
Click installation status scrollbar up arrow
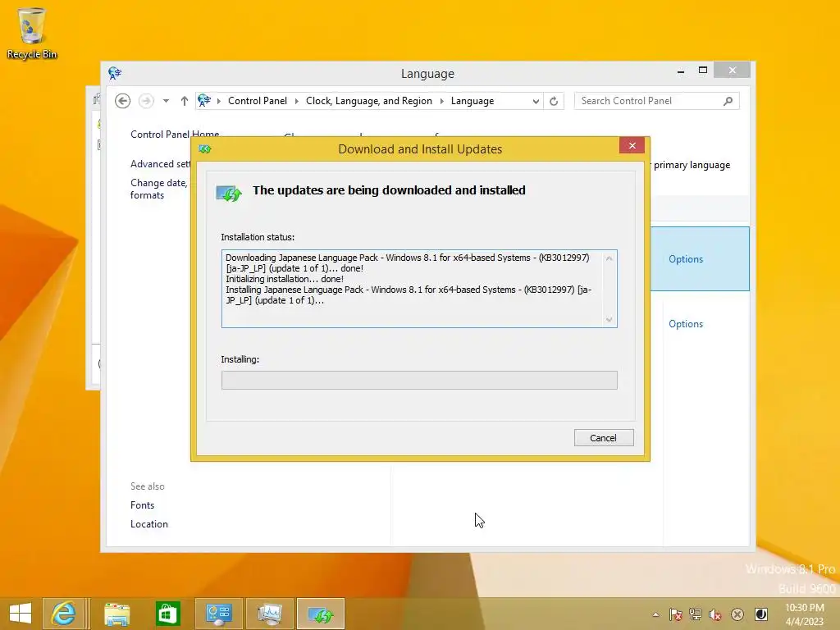tap(609, 258)
